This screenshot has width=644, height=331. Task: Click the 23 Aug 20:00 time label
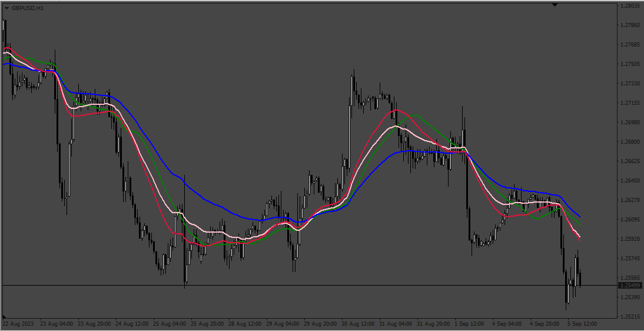point(94,323)
